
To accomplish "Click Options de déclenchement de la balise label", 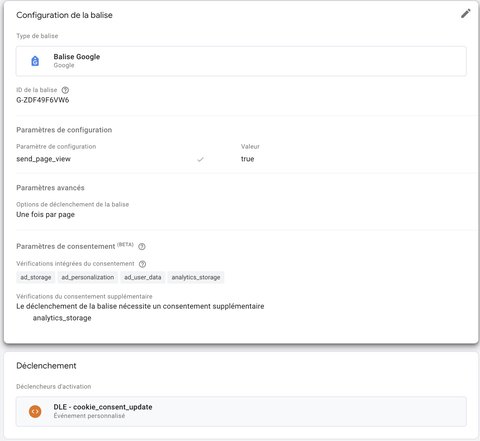I will tap(73, 204).
